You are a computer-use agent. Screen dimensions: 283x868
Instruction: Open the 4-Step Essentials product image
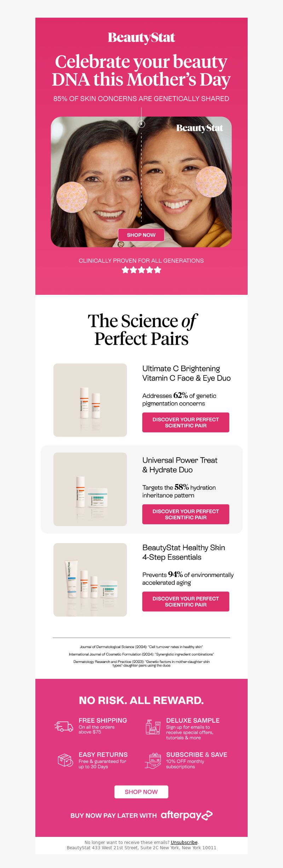point(90,580)
